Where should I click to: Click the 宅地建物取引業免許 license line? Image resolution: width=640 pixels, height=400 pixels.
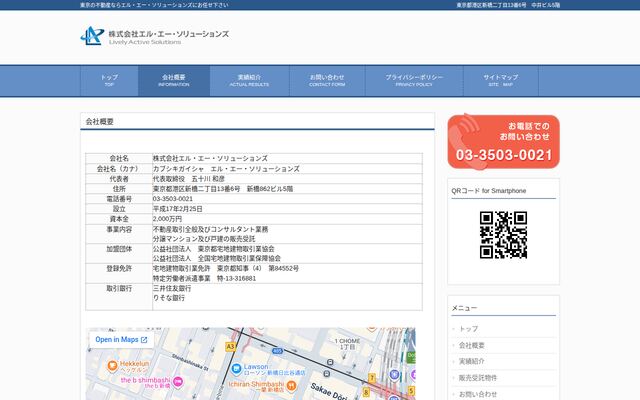[226, 269]
